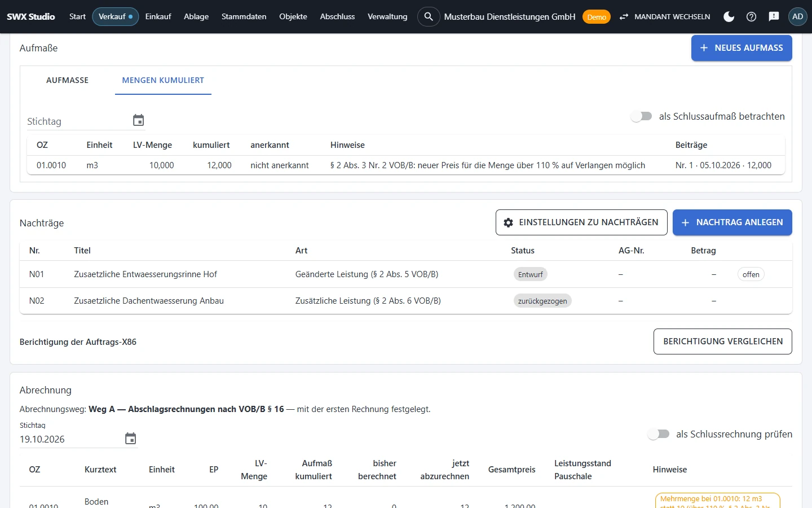Click 'Geänderte Leistung (§ 2 Abs. 5 VOB/B)' cell
Viewport: 812px width, 508px height.
click(367, 274)
